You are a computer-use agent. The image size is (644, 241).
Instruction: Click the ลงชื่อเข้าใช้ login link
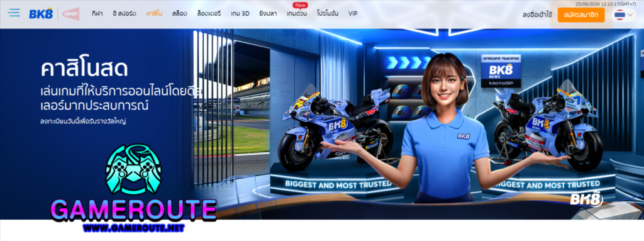click(537, 15)
